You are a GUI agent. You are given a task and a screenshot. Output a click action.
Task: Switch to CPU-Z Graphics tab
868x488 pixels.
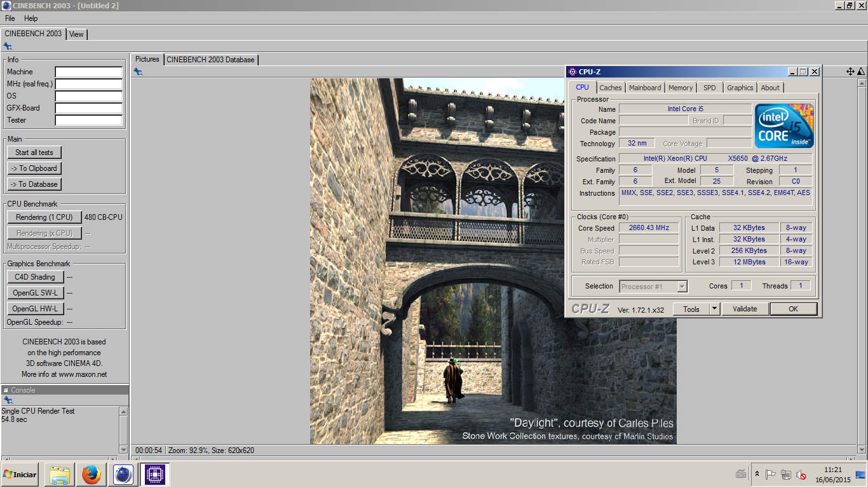pyautogui.click(x=740, y=88)
